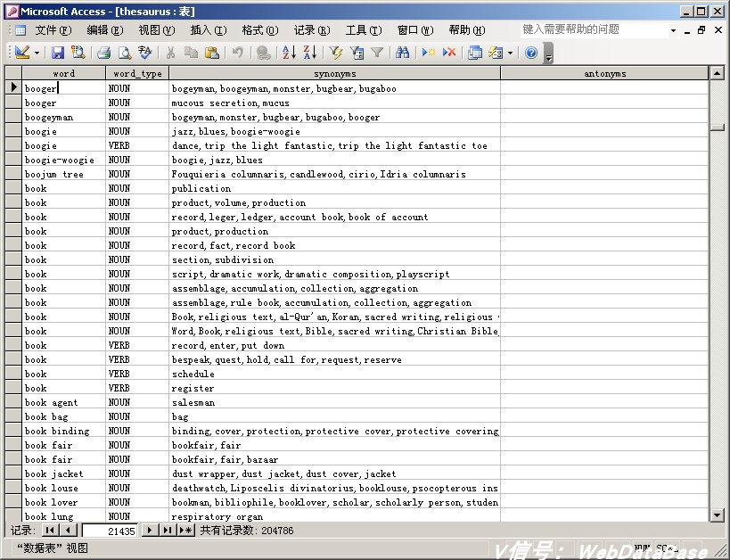Click synonyms cell 'section, subdivision'
The height and width of the screenshot is (560, 730).
pos(335,259)
